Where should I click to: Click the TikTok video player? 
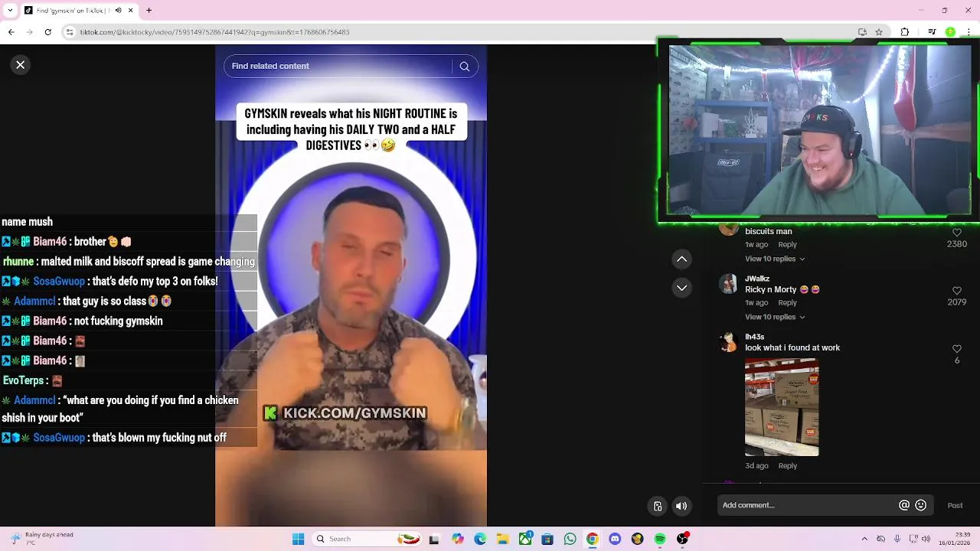coord(351,285)
